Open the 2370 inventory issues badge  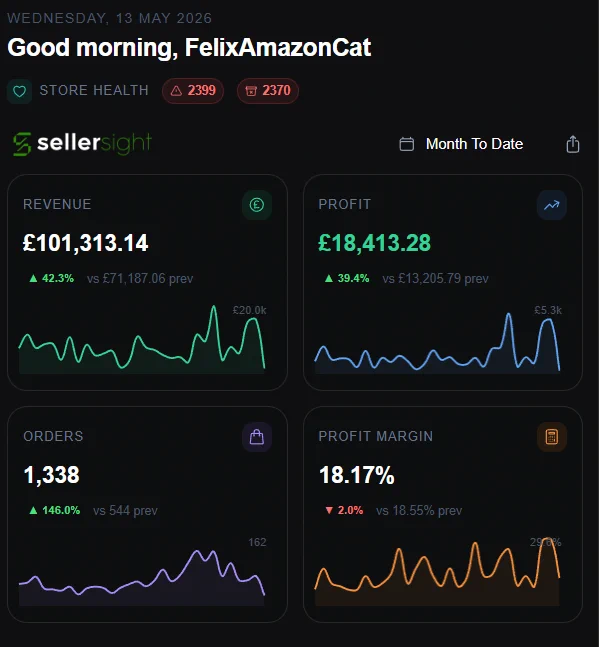click(268, 91)
